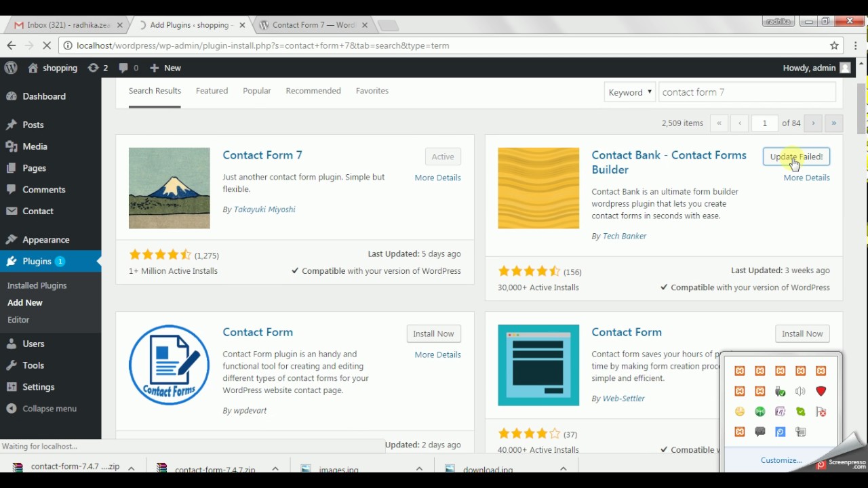
Task: Open the comments bubble showing 0
Action: click(128, 68)
